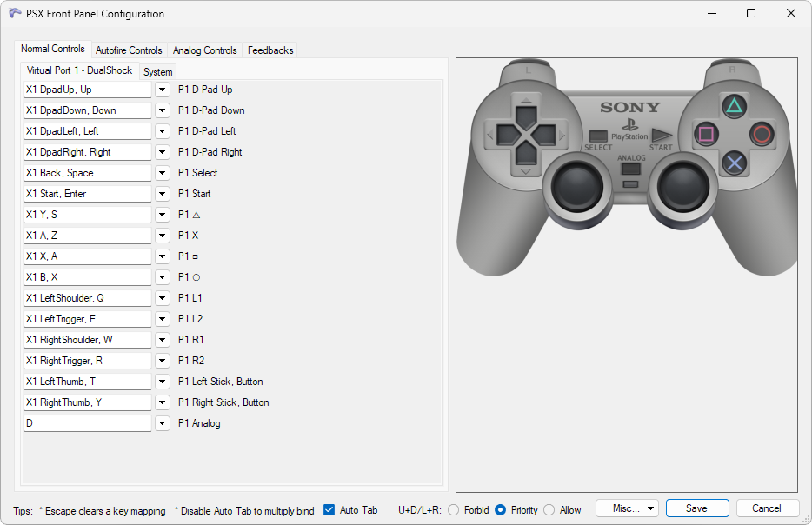The height and width of the screenshot is (525, 812).
Task: Click the P1 R1 label text
Action: tap(191, 340)
